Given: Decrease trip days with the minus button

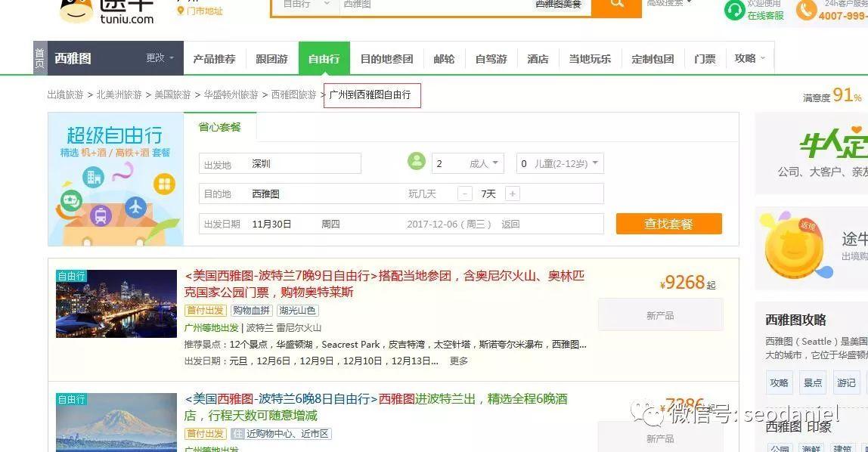Looking at the screenshot, I should (465, 193).
